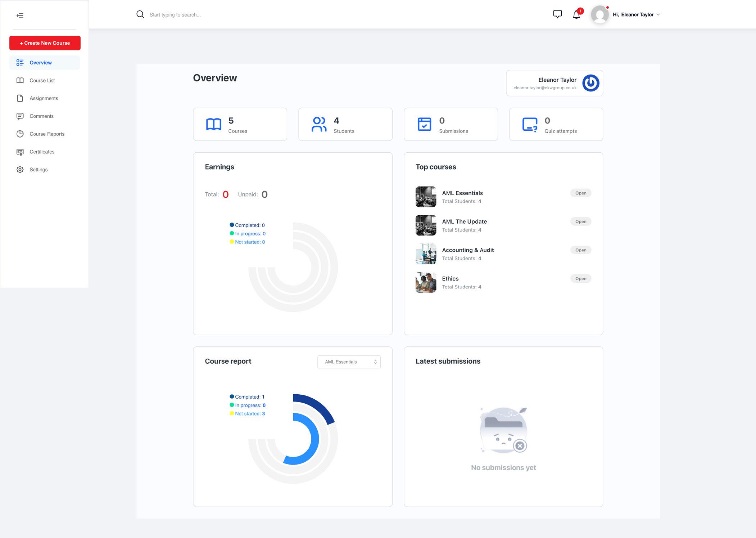
Task: Click the Submissions calendar icon
Action: coord(424,124)
